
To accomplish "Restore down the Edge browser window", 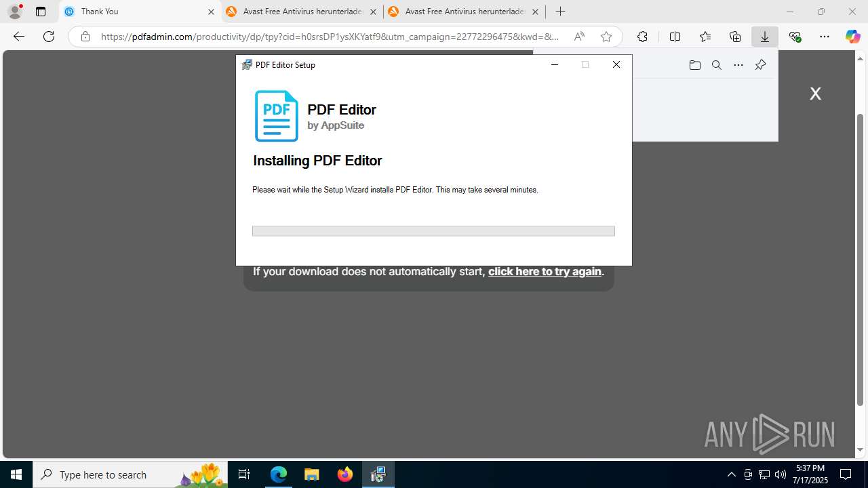I will [x=821, y=12].
